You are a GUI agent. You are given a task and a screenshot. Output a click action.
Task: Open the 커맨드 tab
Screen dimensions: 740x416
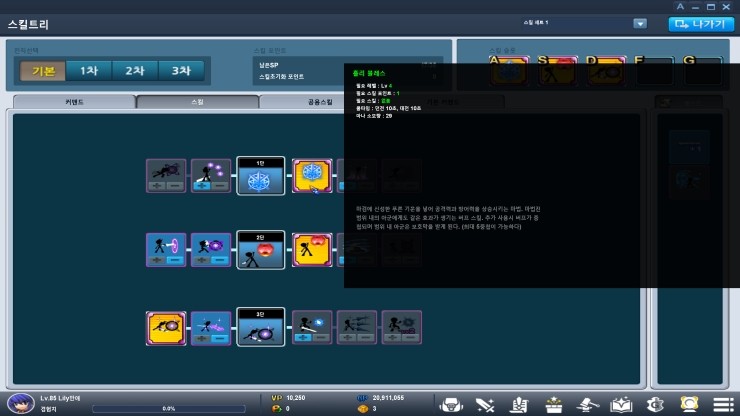pos(74,102)
